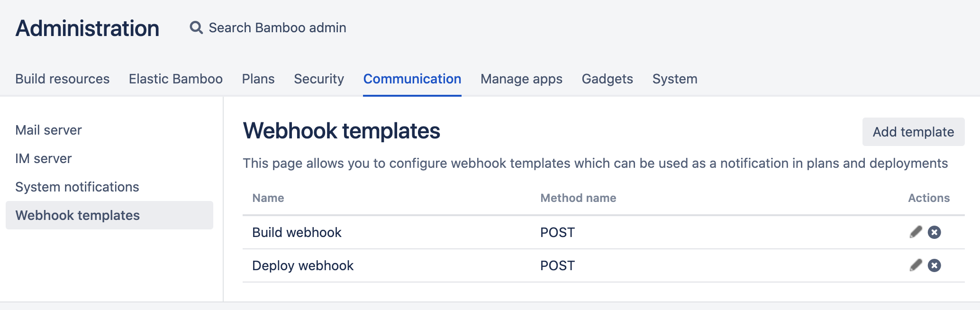Open the Manage apps tab
This screenshot has width=980, height=310.
click(521, 79)
